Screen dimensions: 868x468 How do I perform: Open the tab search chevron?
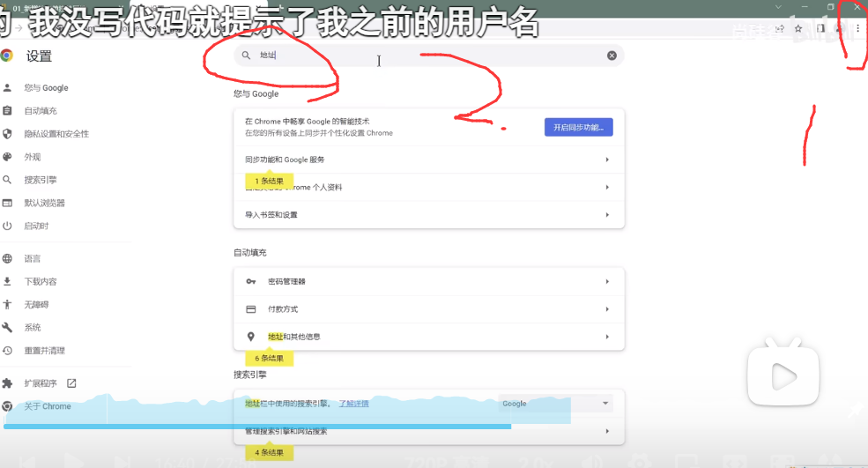click(778, 7)
